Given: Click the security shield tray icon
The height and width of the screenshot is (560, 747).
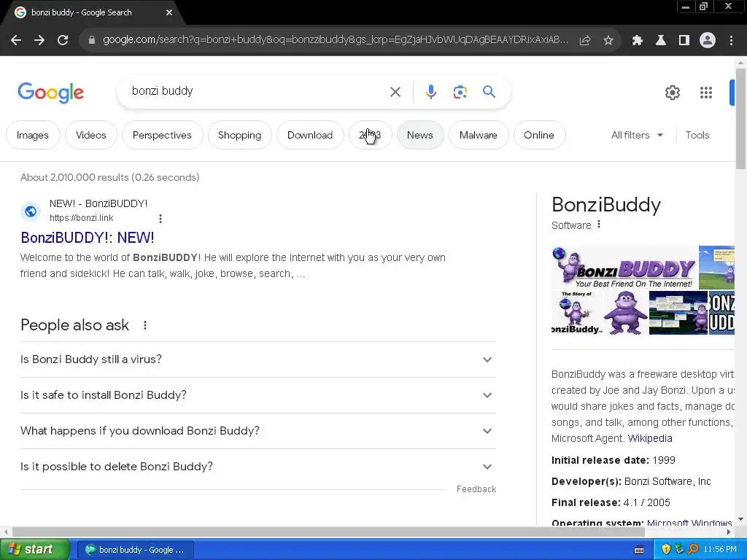Looking at the screenshot, I should click(666, 549).
